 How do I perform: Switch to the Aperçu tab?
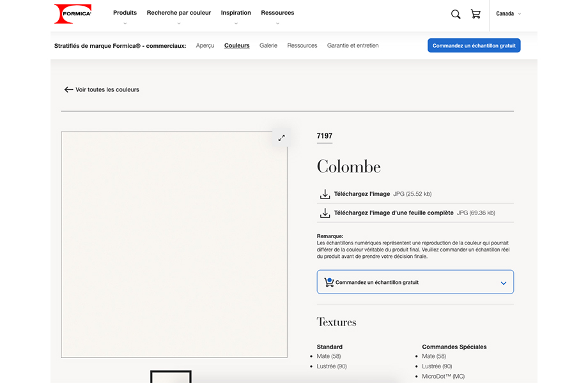point(205,46)
